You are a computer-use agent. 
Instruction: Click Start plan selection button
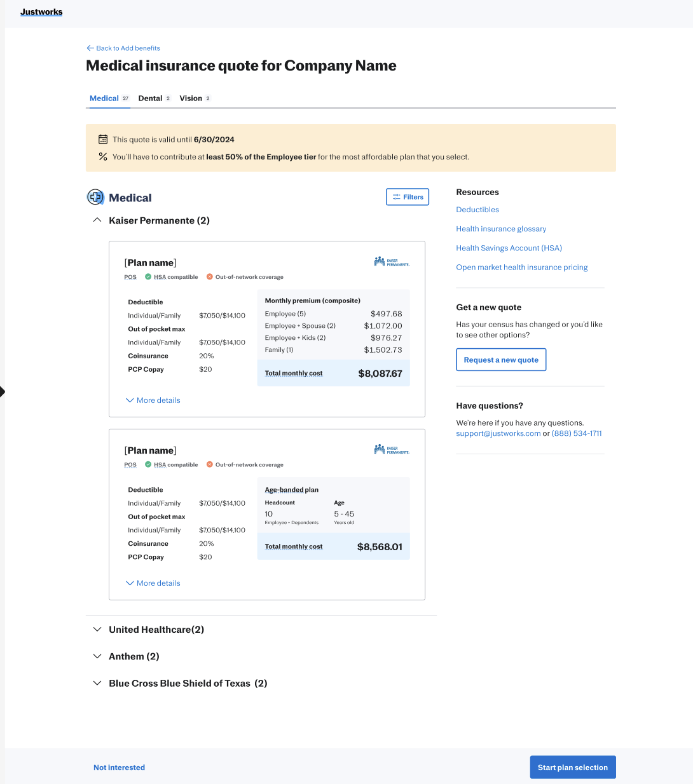click(x=572, y=767)
